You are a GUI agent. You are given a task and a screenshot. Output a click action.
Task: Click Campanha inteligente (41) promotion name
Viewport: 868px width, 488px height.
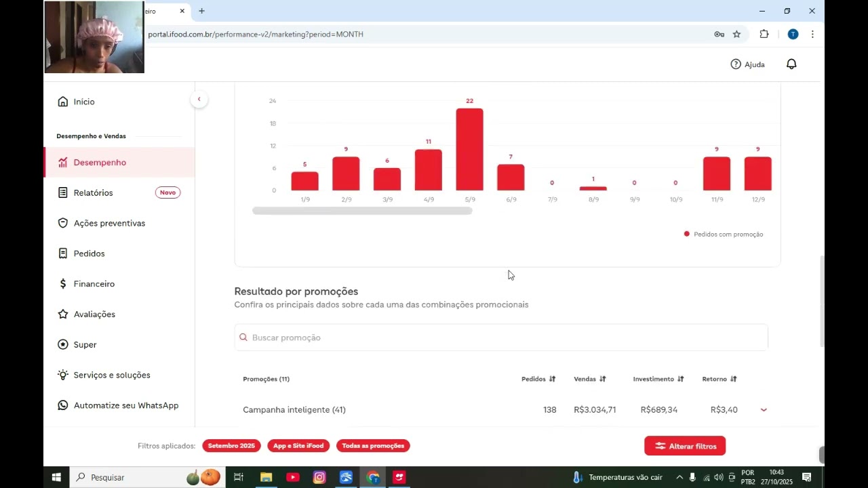click(x=294, y=410)
